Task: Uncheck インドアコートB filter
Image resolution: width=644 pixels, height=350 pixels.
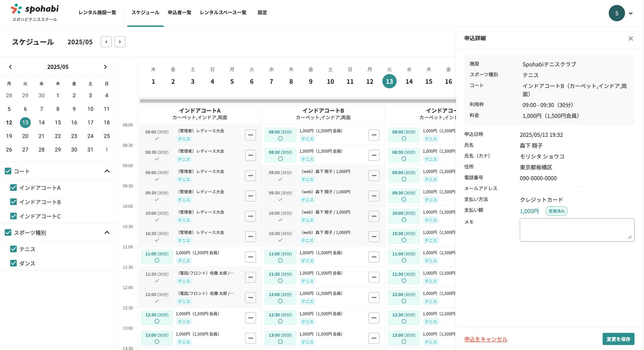Action: [13, 202]
